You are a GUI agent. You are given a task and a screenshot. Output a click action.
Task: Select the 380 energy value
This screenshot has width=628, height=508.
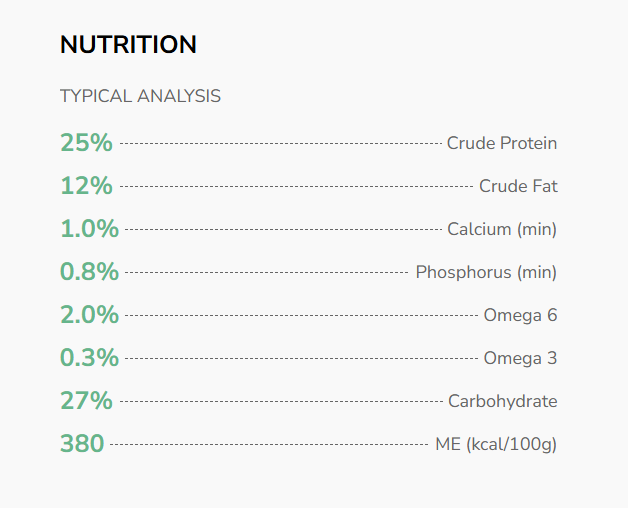(82, 444)
